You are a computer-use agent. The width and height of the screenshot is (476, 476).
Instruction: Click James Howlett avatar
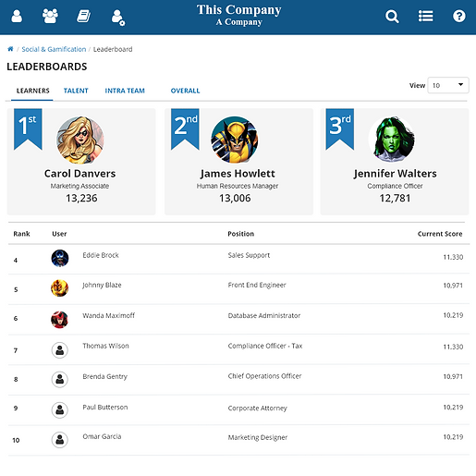click(235, 140)
